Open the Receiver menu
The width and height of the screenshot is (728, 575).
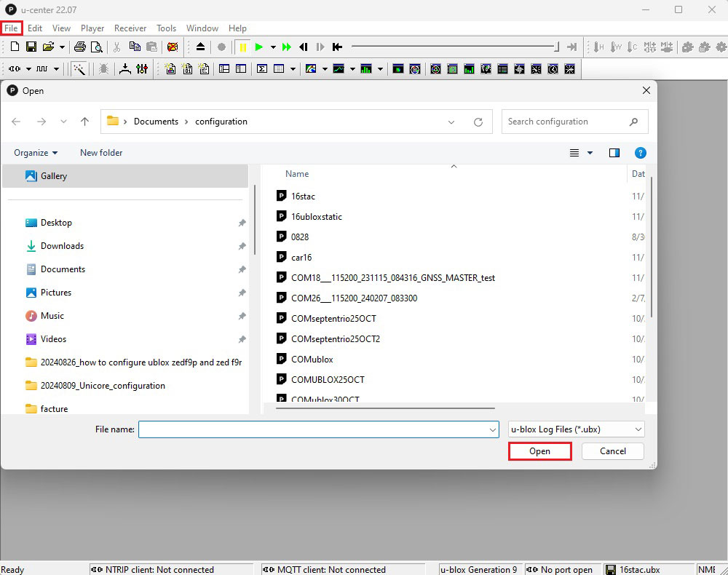coord(130,28)
